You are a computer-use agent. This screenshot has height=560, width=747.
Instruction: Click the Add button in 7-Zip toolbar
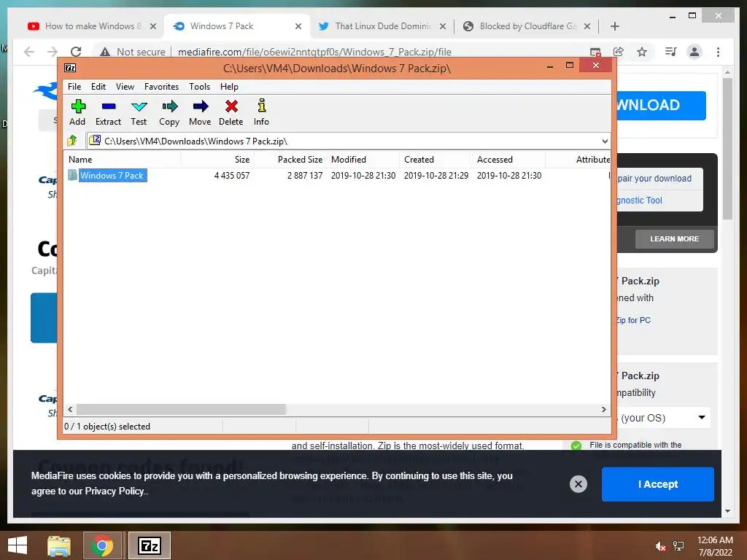point(77,113)
